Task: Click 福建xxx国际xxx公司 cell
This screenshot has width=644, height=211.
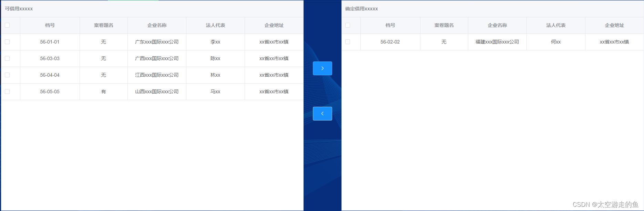Action: coord(497,42)
